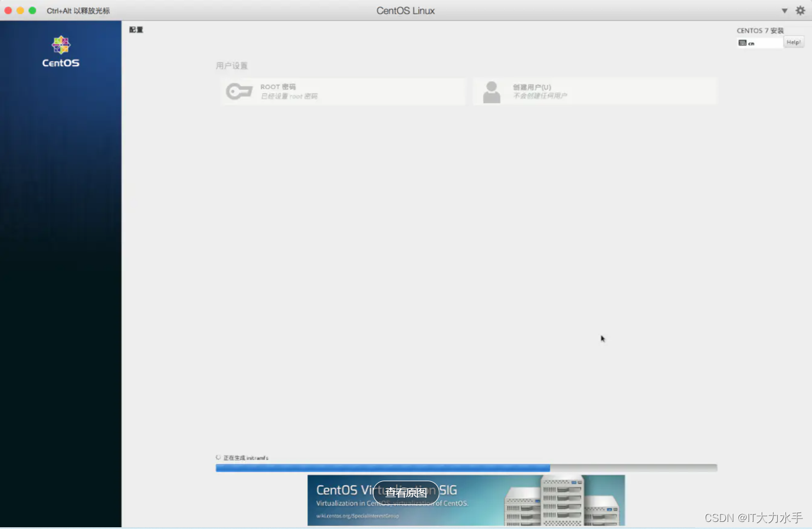812x529 pixels.
Task: Click the spinner icon beside 正在生成 initramfs
Action: pos(218,458)
